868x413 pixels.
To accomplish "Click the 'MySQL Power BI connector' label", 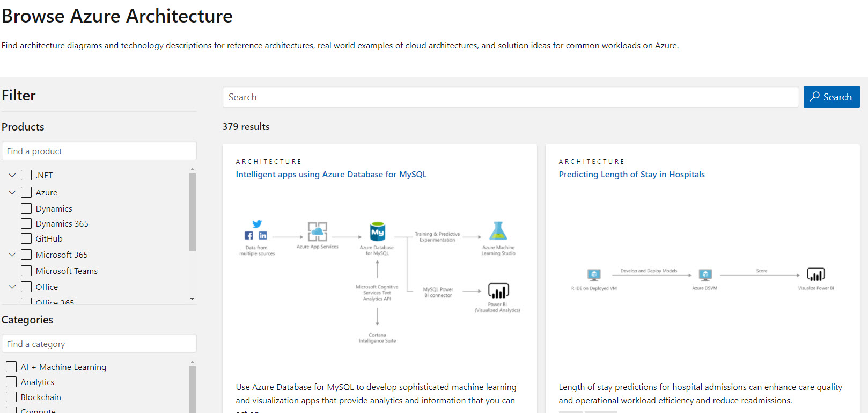I will pos(438,292).
